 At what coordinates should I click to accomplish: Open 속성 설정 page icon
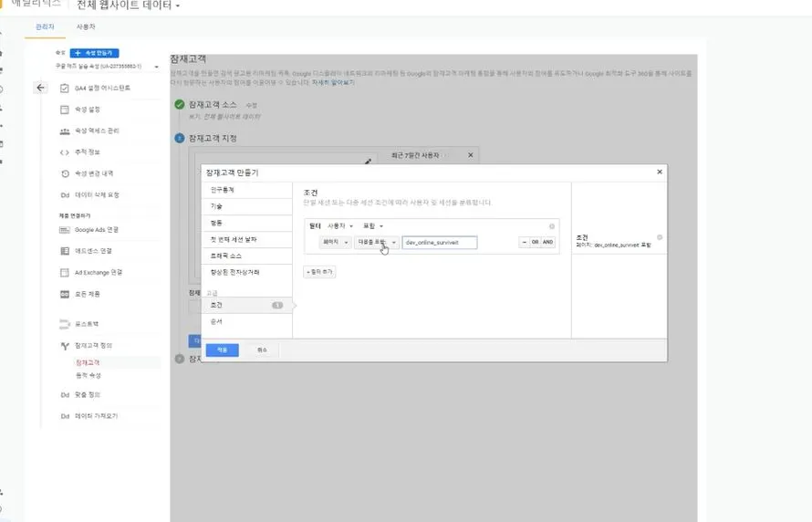click(x=64, y=110)
